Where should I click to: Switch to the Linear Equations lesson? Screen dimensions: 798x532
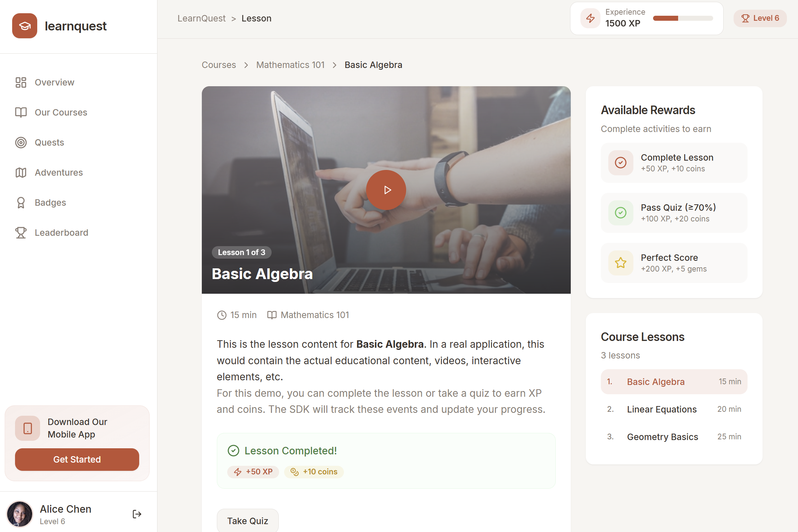[x=662, y=409]
